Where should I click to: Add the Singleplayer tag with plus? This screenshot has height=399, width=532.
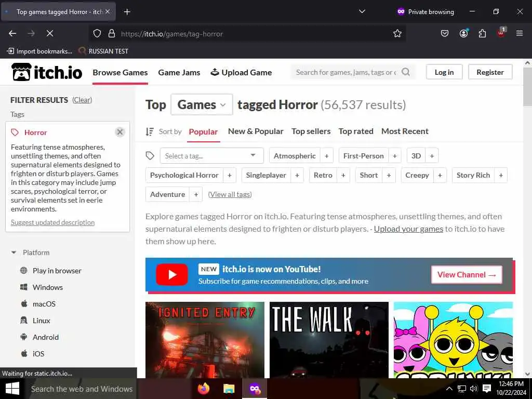[x=297, y=175]
